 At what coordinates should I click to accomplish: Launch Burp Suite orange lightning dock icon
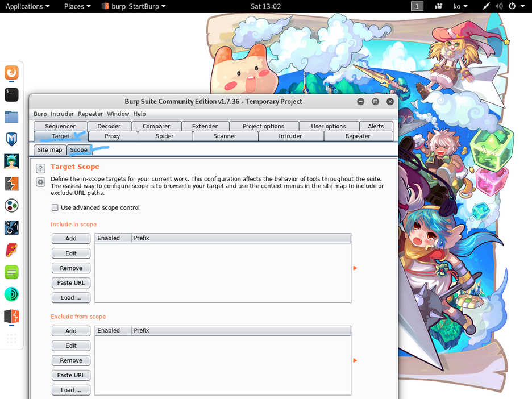click(11, 184)
